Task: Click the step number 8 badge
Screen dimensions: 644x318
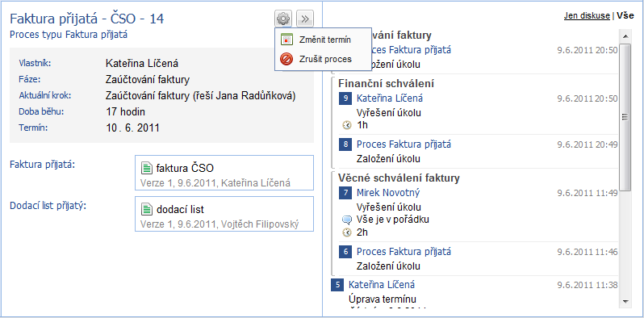Action: pyautogui.click(x=345, y=144)
